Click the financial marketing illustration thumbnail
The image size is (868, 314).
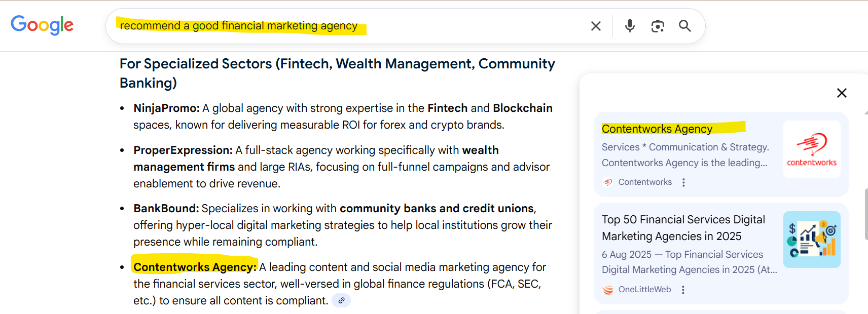pos(812,240)
